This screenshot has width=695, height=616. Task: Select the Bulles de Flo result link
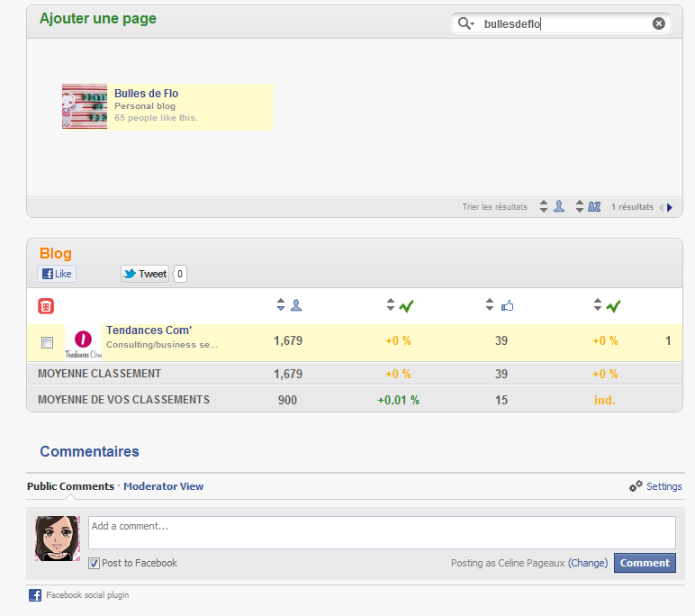coord(146,94)
